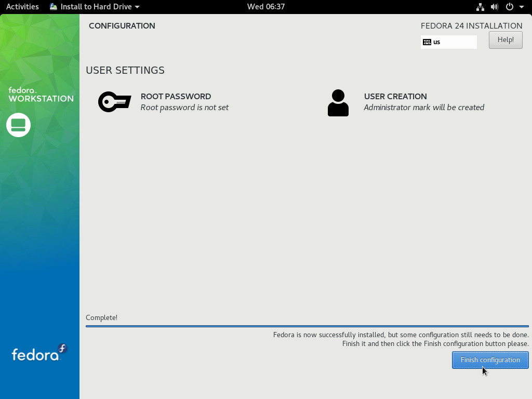Click the completed installation progress bar

tap(307, 326)
